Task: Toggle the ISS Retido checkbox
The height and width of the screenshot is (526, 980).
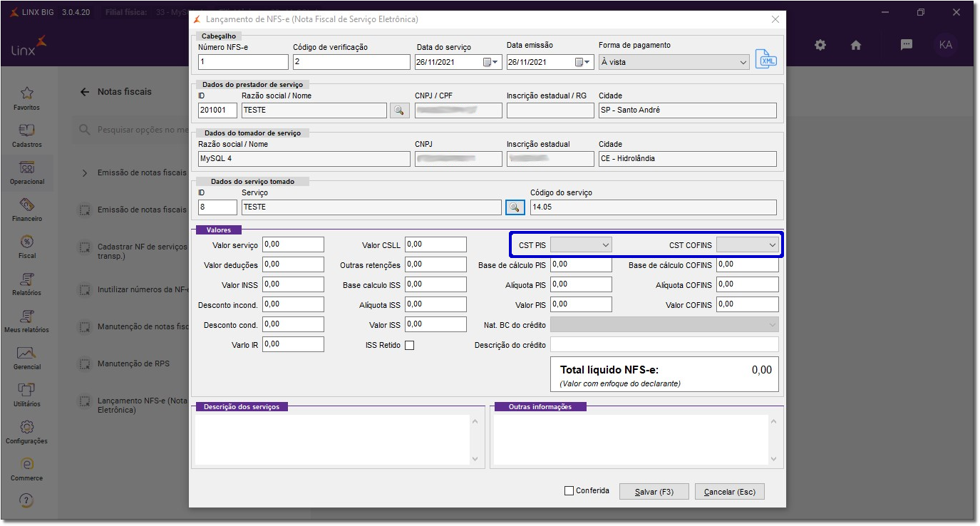Action: point(409,346)
